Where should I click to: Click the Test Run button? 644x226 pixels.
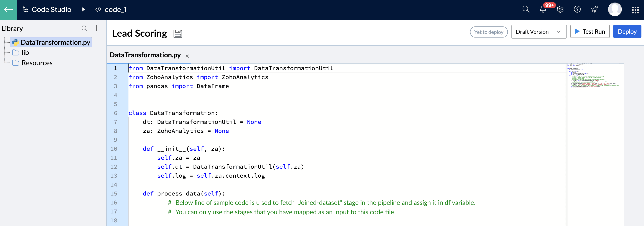[x=589, y=32]
